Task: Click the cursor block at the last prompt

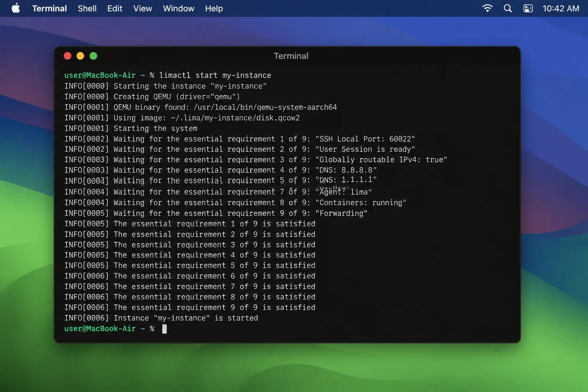Action: [x=164, y=329]
